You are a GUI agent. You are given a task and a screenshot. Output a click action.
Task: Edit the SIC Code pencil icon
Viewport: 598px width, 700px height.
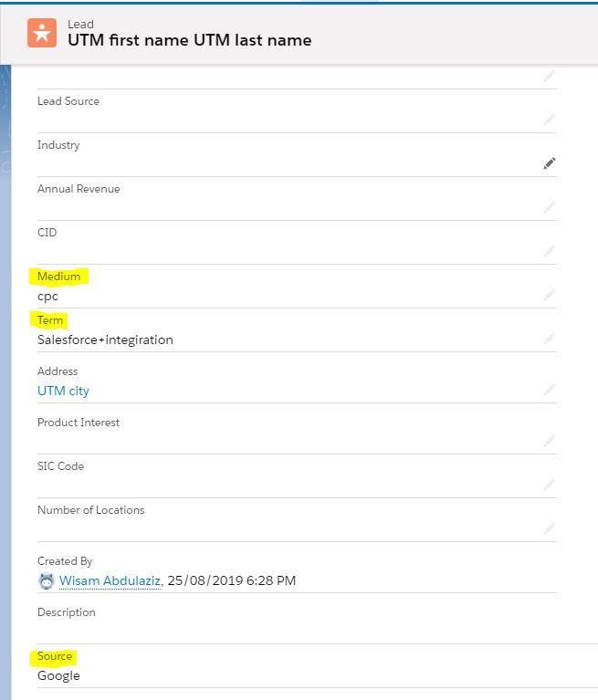(x=550, y=485)
